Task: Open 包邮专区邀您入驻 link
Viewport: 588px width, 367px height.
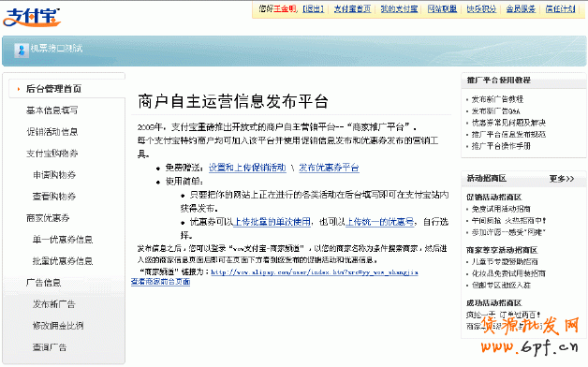Action: (501, 286)
